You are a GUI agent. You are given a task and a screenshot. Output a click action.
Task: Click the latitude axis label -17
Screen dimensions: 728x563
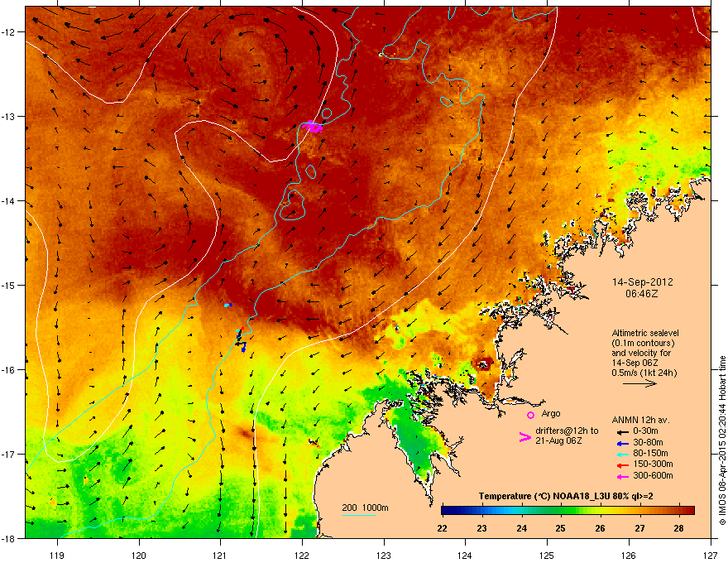(x=8, y=454)
